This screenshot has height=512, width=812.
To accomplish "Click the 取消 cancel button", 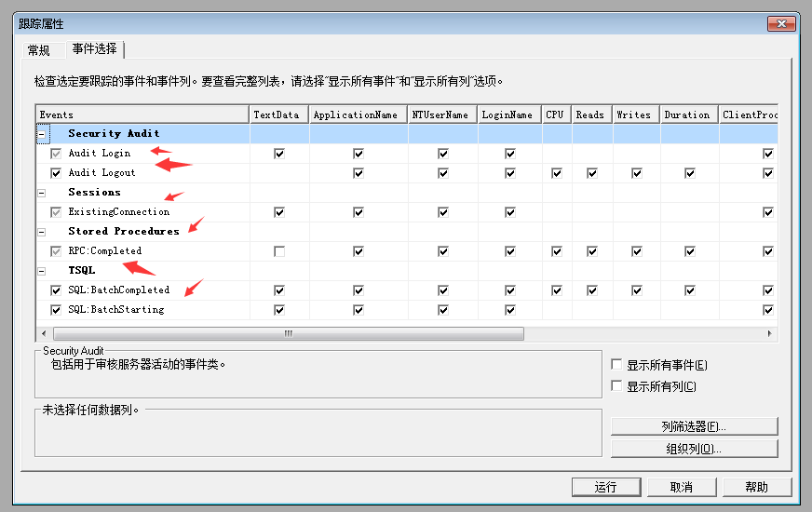I will pyautogui.click(x=682, y=487).
